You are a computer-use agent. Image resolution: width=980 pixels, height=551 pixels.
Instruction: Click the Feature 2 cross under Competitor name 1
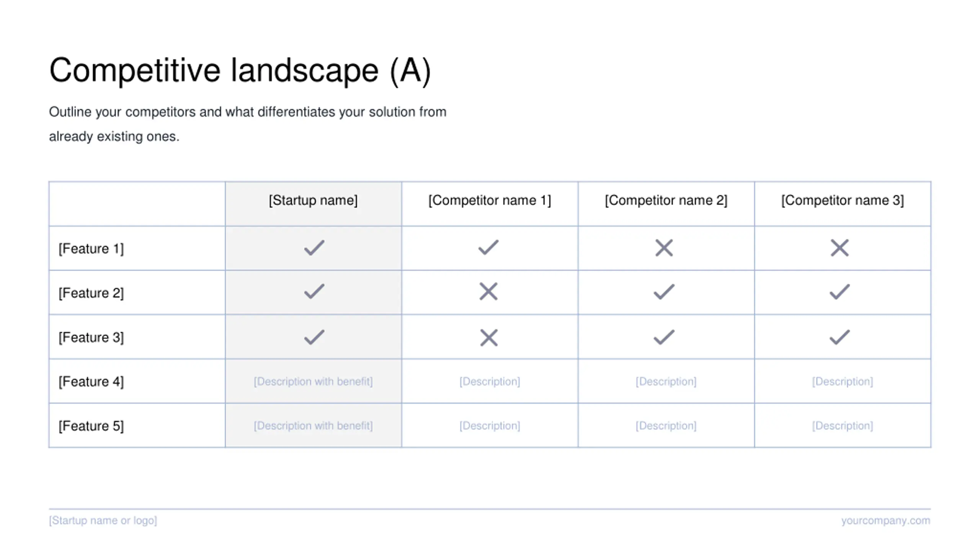[488, 292]
